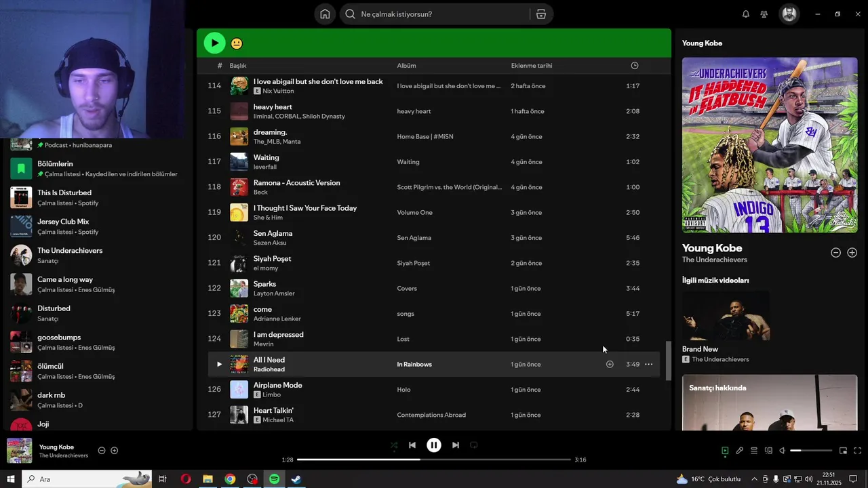Open the Sanatçı hakkında artist card
868x488 pixels.
tap(770, 403)
